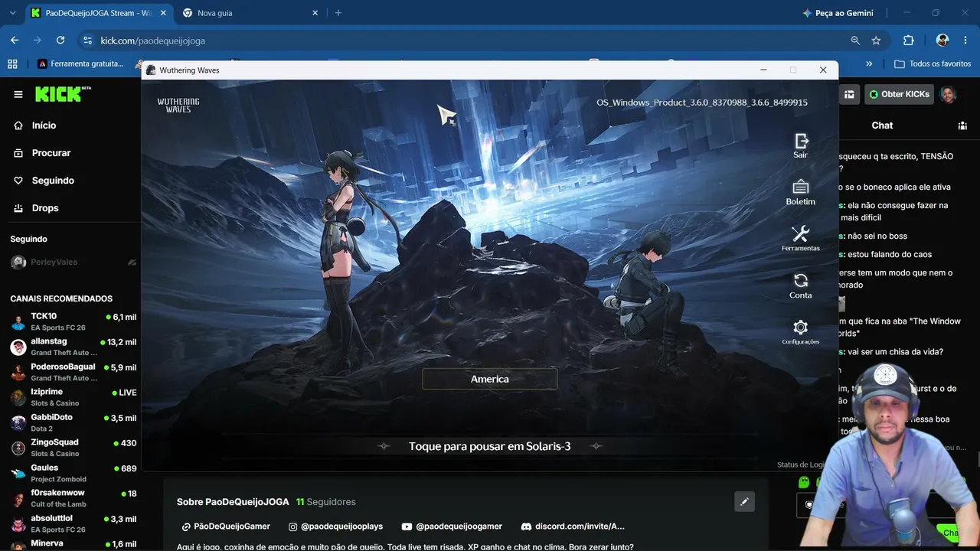The height and width of the screenshot is (551, 980).
Task: Open recommended channel f0rsakenwow
Action: (73, 498)
